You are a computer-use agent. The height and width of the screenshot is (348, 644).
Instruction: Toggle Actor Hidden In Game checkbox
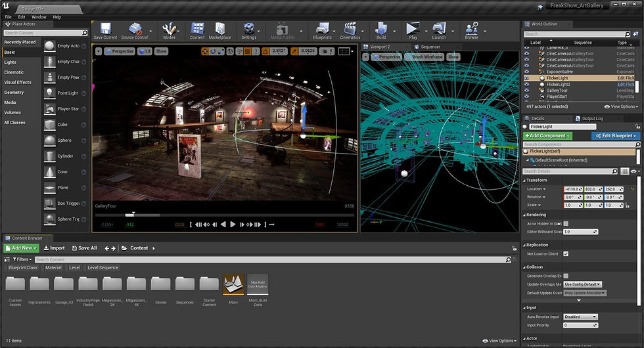(x=566, y=224)
